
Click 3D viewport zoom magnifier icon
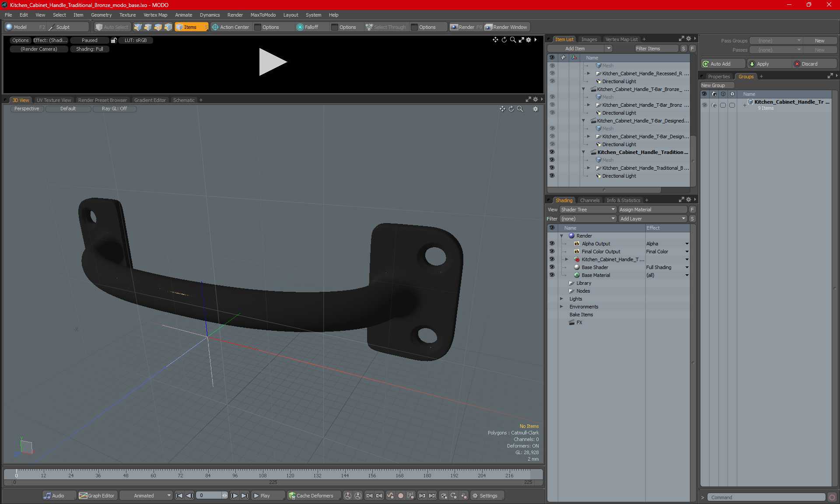520,109
